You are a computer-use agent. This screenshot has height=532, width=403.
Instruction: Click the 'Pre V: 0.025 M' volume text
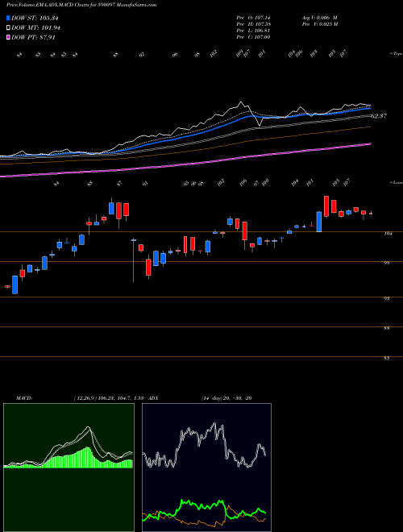click(x=319, y=24)
